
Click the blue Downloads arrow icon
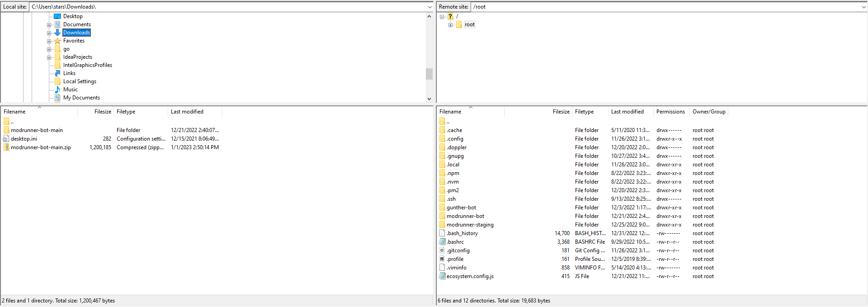point(57,33)
